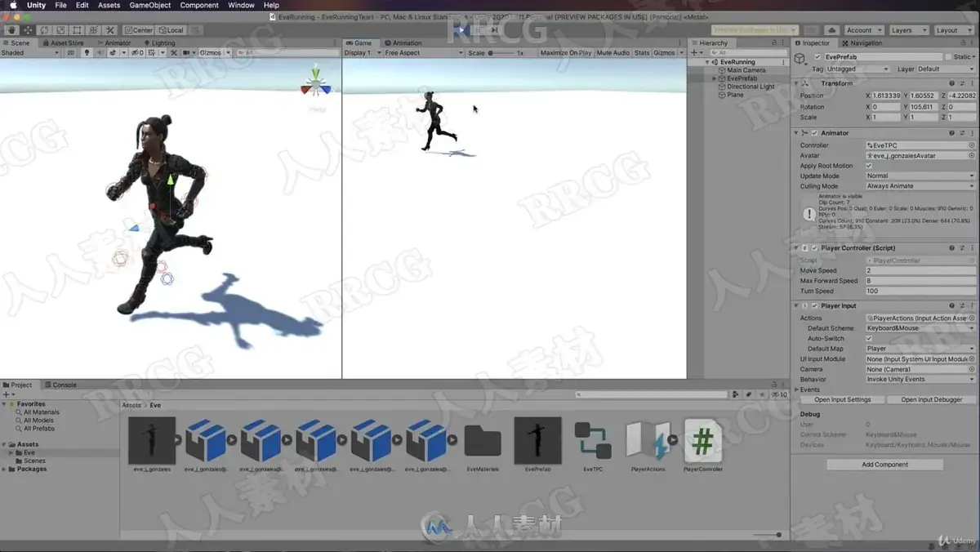Click the Hierarchy add plus button

(x=693, y=52)
